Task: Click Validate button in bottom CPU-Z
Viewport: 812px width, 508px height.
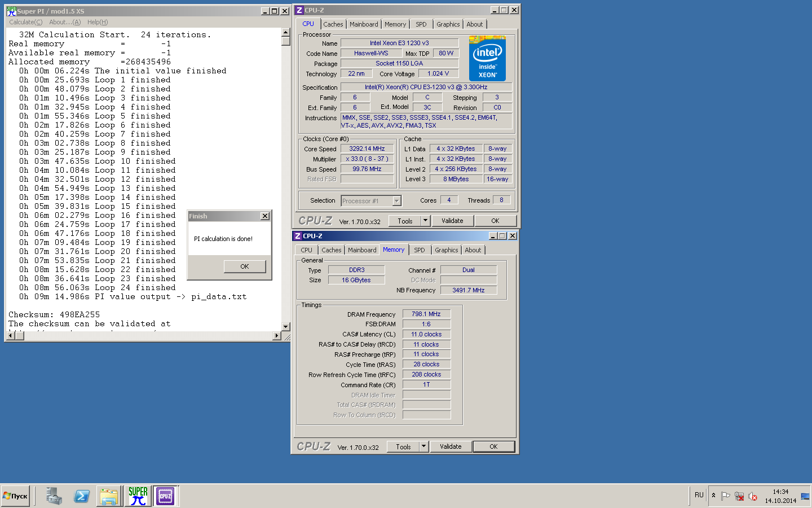Action: pos(451,446)
